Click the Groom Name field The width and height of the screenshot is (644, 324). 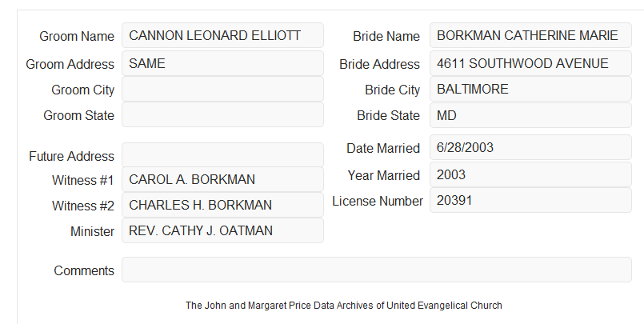(x=222, y=35)
